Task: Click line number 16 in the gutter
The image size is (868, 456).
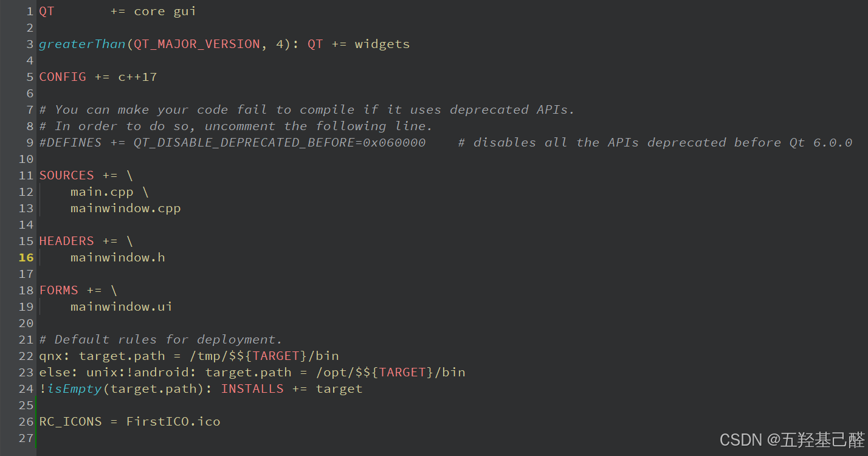Action: click(26, 258)
